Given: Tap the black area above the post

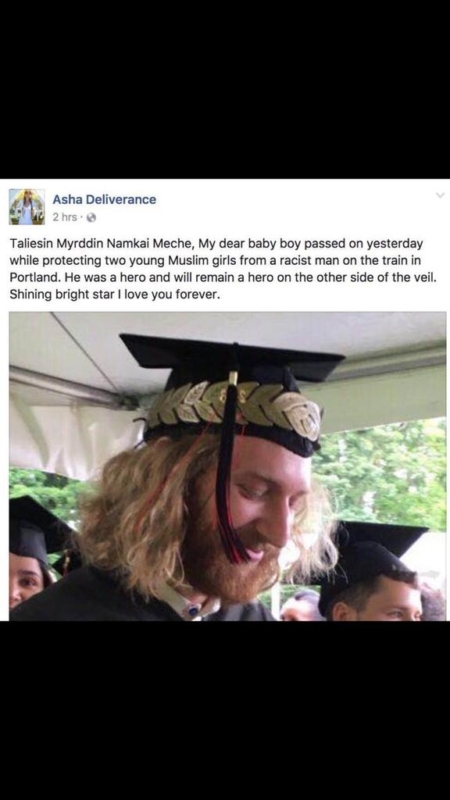Looking at the screenshot, I should point(225,89).
